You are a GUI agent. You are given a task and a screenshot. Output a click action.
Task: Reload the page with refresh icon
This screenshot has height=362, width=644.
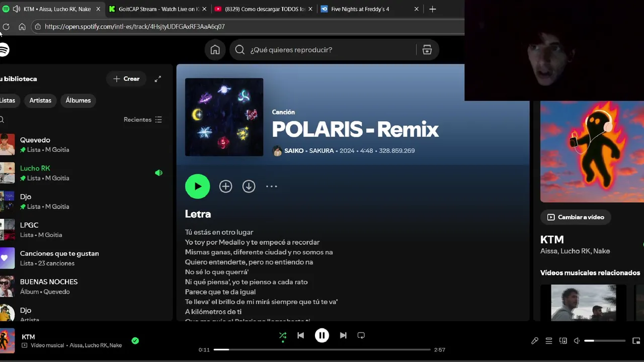(6, 27)
